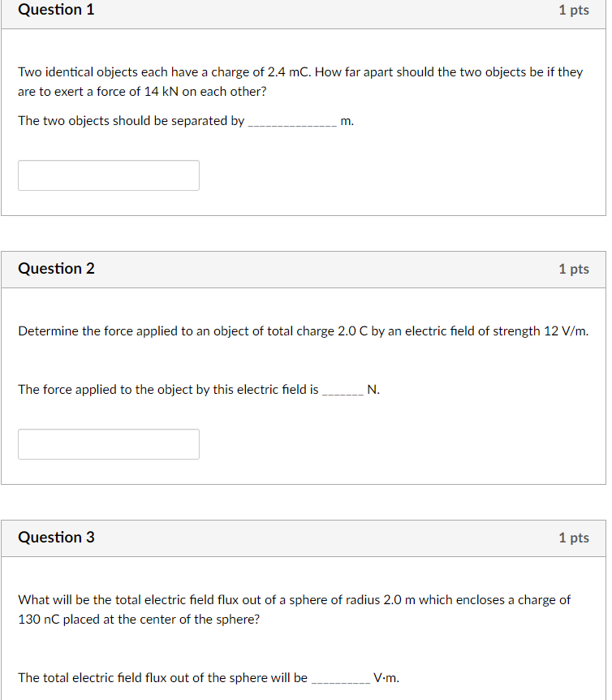Click the Question 1 answer input box
Image resolution: width=612 pixels, height=700 pixels.
(x=108, y=175)
